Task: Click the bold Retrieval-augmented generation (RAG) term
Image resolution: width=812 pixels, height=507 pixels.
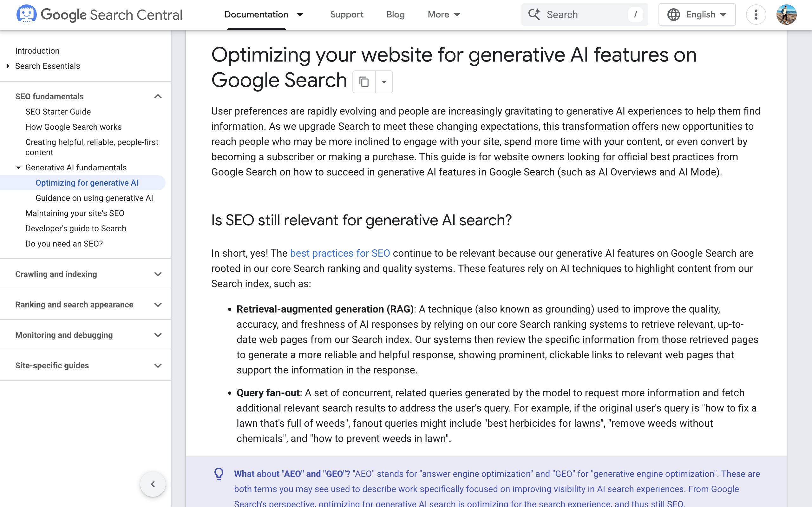Action: pos(325,309)
